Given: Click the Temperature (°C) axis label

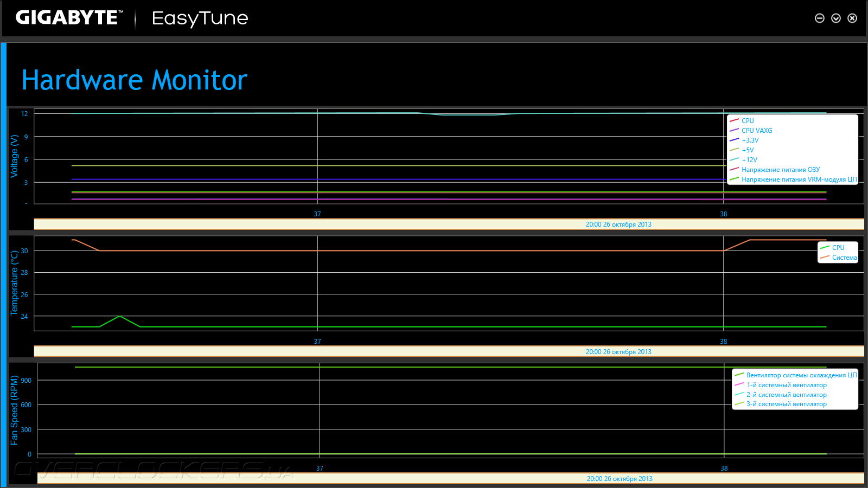Looking at the screenshot, I should point(15,283).
